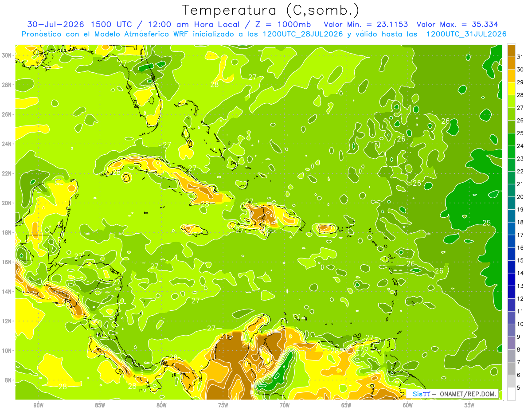Click the color scale label 11

click(x=520, y=311)
